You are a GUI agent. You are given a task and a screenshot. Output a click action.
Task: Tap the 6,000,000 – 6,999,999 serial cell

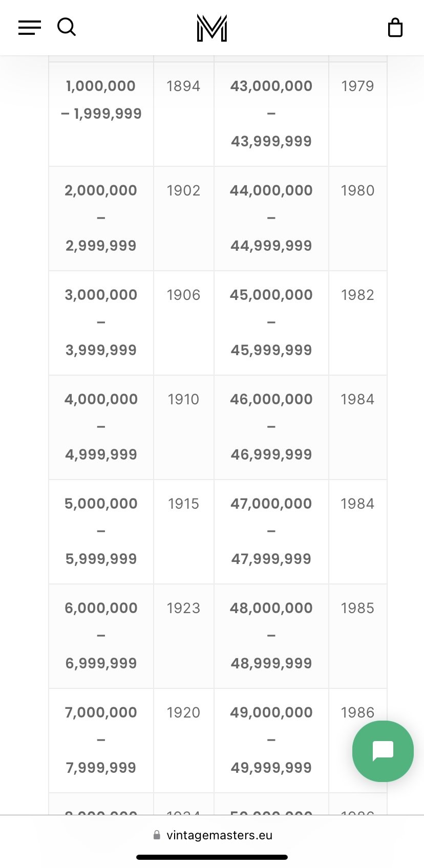(x=101, y=636)
